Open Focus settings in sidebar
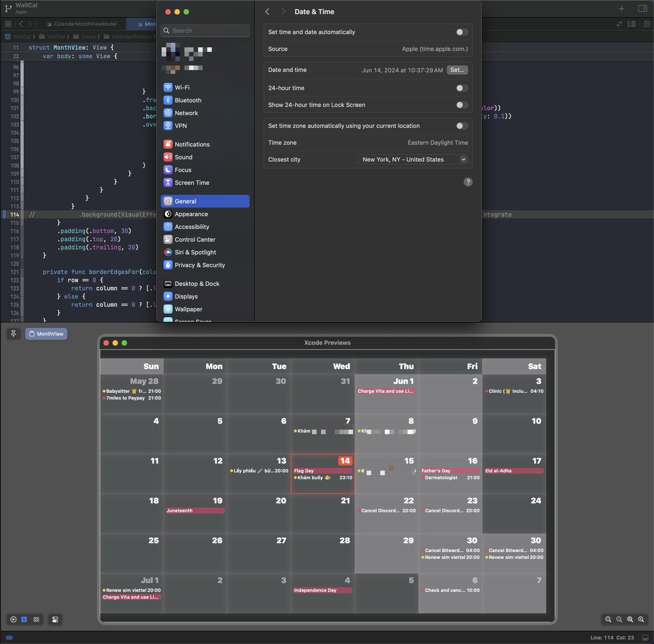The height and width of the screenshot is (644, 654). point(205,170)
